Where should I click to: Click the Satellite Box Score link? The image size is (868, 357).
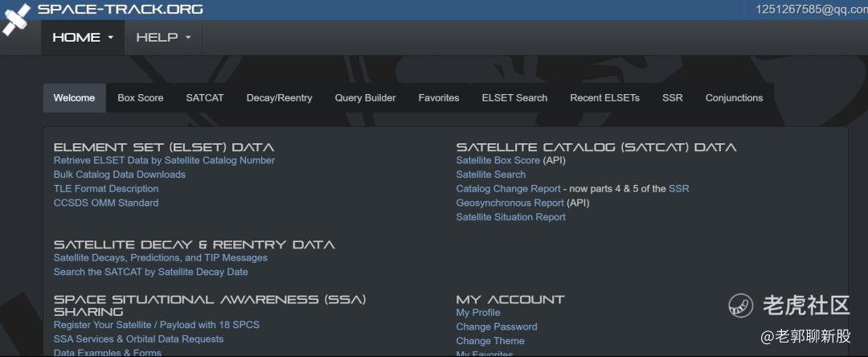498,160
